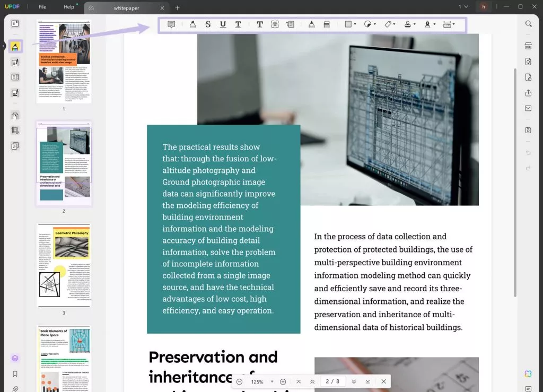Select the typewriter text comment tool

click(x=260, y=24)
